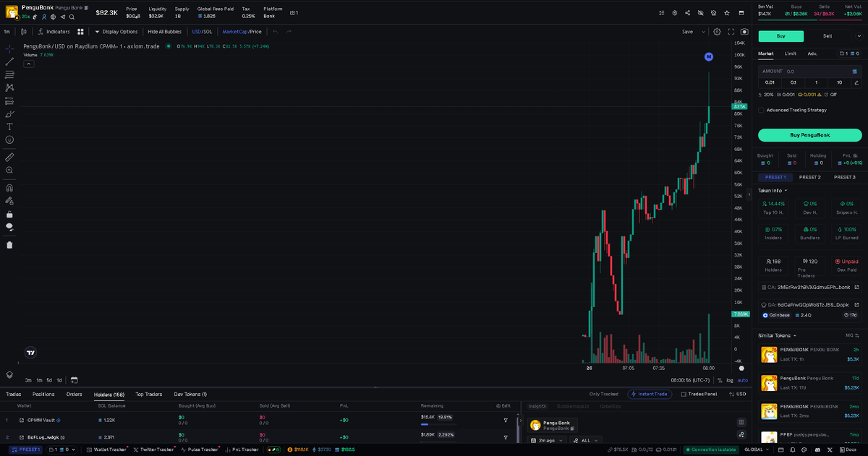The height and width of the screenshot is (456, 868).
Task: Select the trend line drawing tool
Action: [9, 61]
